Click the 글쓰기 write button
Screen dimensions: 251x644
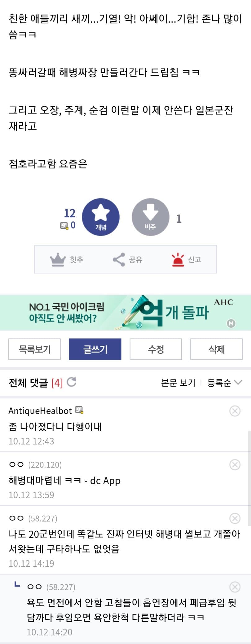pos(95,349)
